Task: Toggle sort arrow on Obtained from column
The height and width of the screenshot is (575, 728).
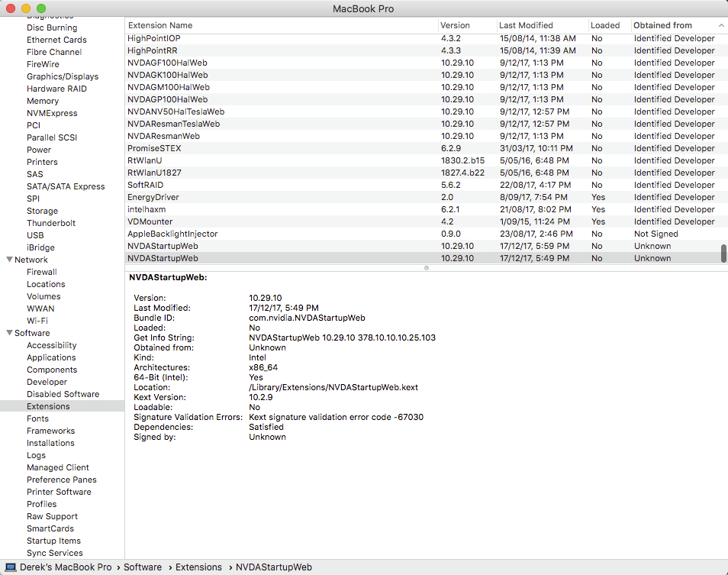Action: click(x=721, y=25)
